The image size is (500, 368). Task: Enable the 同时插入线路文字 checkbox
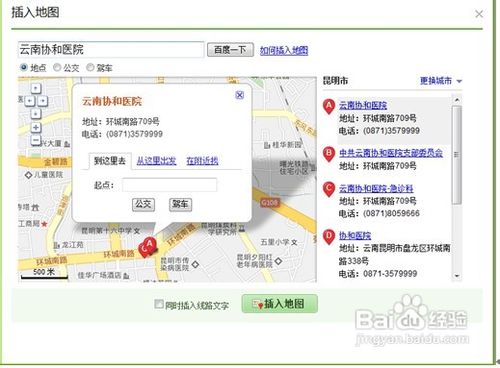tap(159, 304)
